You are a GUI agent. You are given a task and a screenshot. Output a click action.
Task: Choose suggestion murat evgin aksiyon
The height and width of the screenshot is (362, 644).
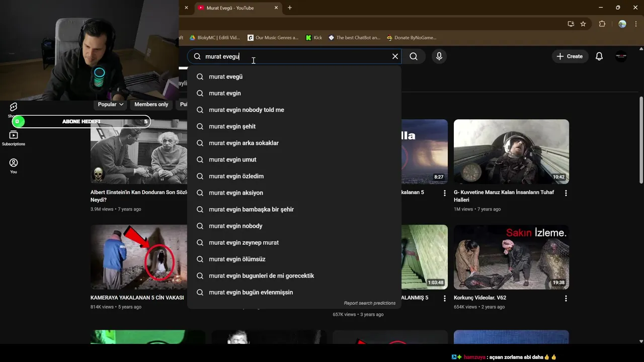click(294, 193)
